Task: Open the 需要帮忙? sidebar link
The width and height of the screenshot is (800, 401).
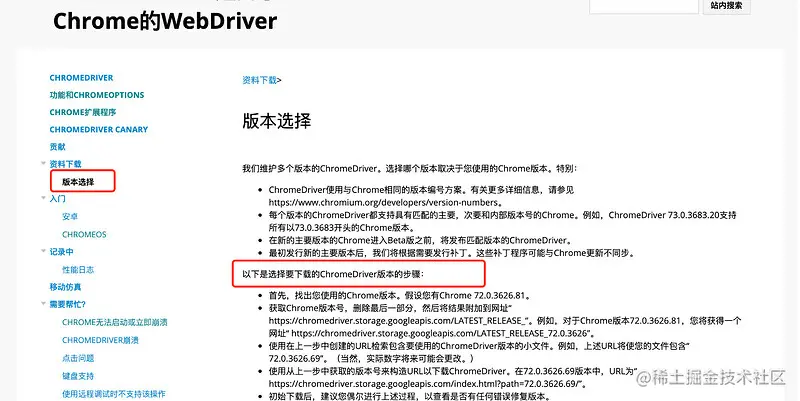Action: (67, 304)
